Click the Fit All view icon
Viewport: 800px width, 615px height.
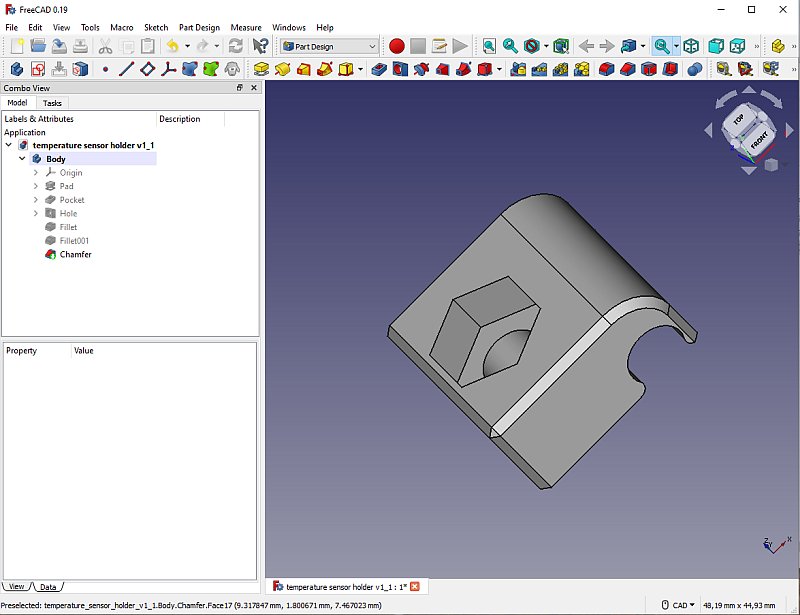click(489, 46)
